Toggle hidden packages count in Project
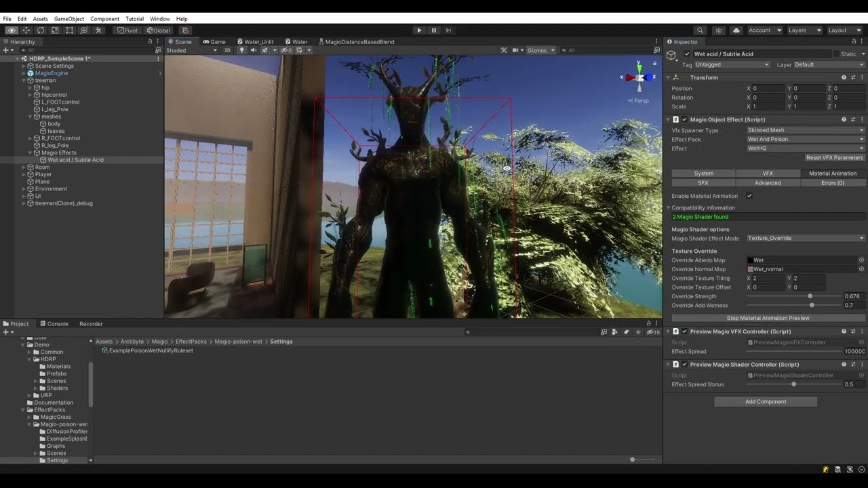 click(653, 333)
